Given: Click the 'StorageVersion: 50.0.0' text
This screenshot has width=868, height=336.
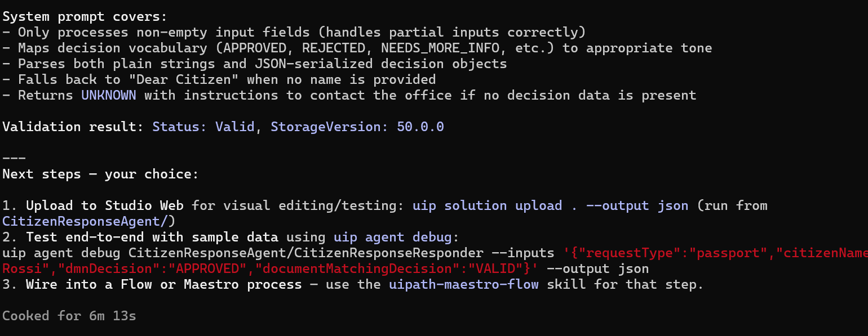Looking at the screenshot, I should pyautogui.click(x=357, y=127).
